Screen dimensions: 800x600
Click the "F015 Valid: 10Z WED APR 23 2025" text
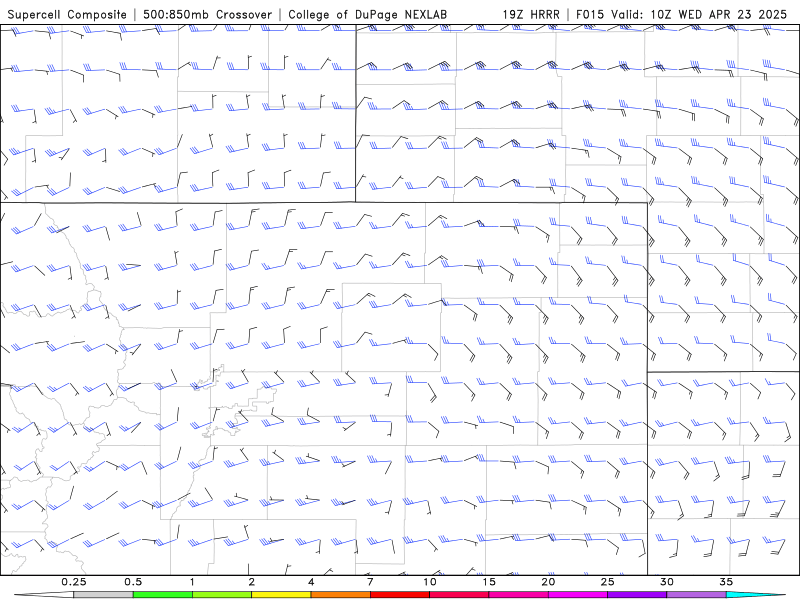click(681, 14)
